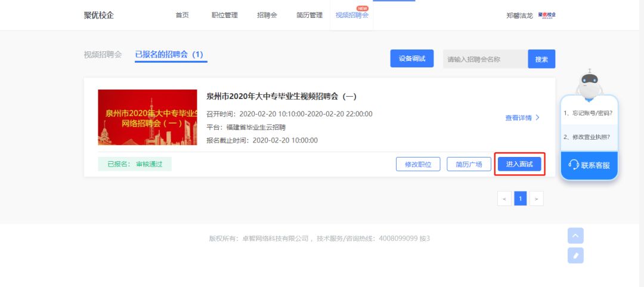Click the 聚优校企 company logo by username
The width and height of the screenshot is (644, 287).
pos(547,15)
